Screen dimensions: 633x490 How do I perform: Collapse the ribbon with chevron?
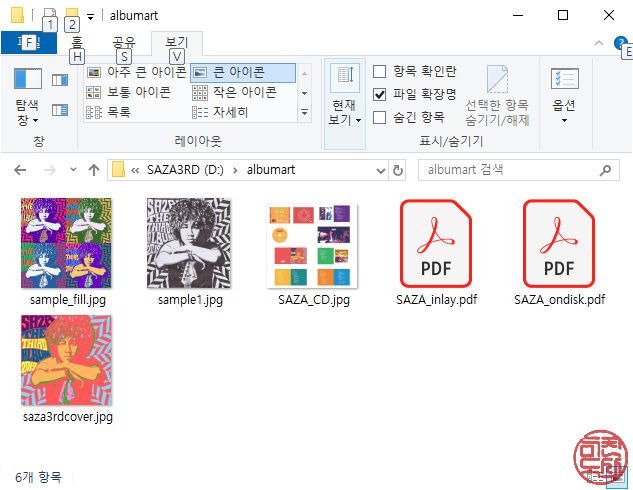point(599,43)
